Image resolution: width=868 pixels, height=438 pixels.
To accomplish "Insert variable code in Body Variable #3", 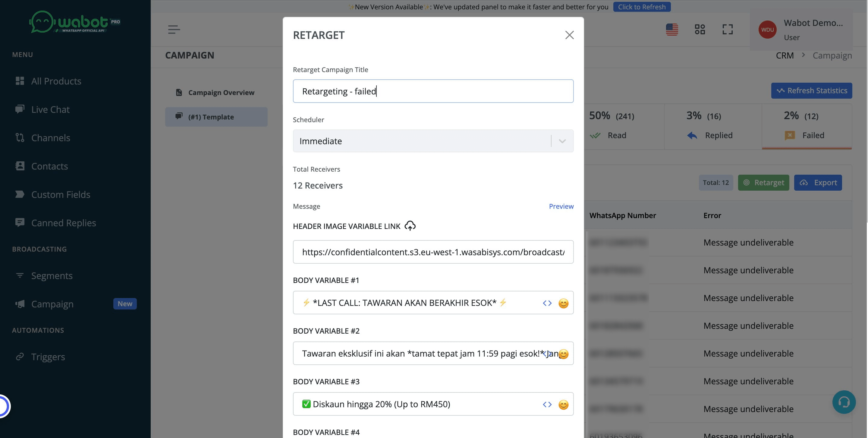I will click(547, 404).
